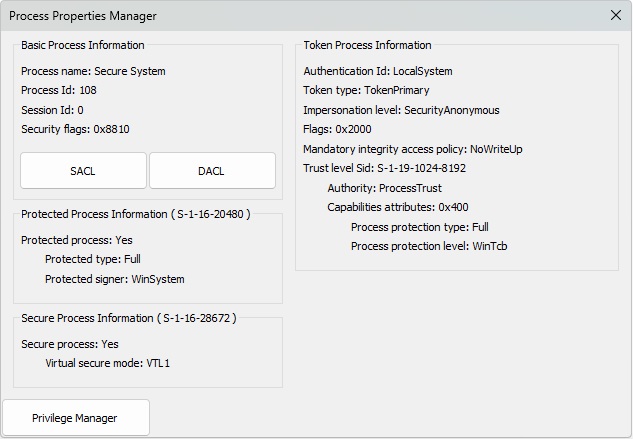Open the SACL security dialog
633x439 pixels.
(83, 171)
